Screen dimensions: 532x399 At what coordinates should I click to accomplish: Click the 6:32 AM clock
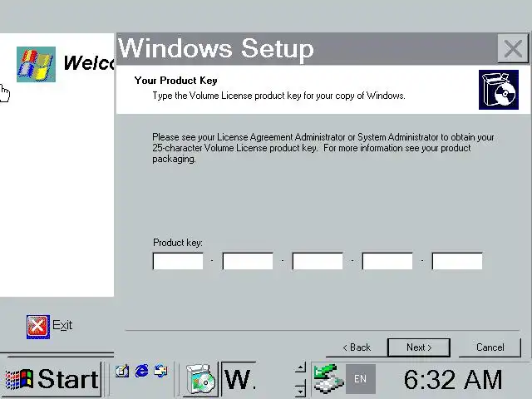(x=453, y=379)
